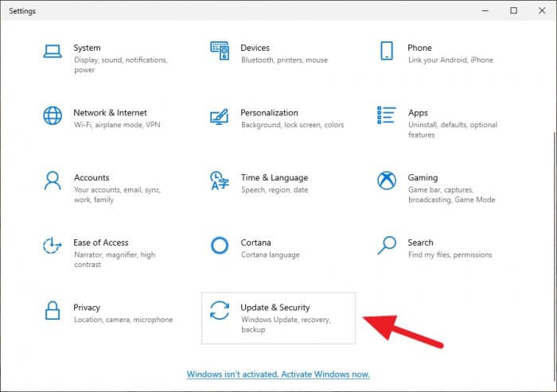557x392 pixels.
Task: Click the Personalization paintbrush icon
Action: 219,116
